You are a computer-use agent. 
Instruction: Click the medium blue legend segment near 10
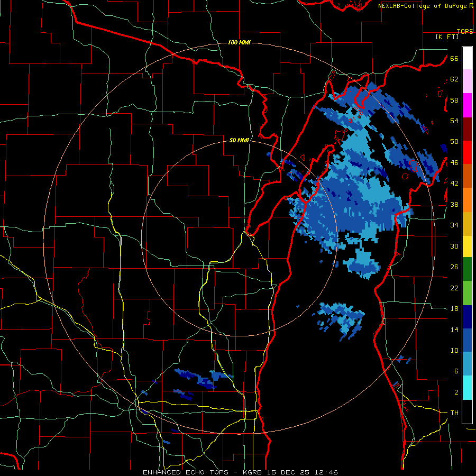pos(467,341)
